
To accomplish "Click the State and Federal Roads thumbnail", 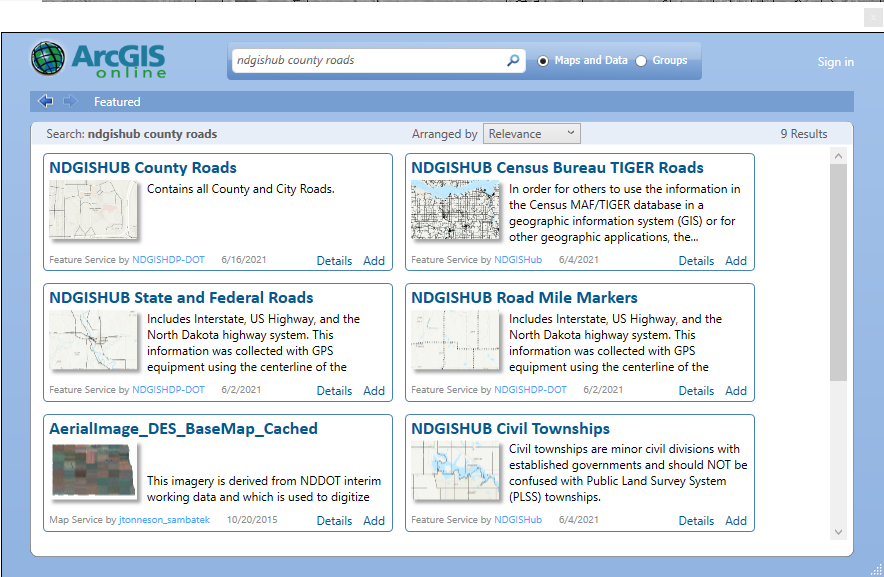I will 93,340.
